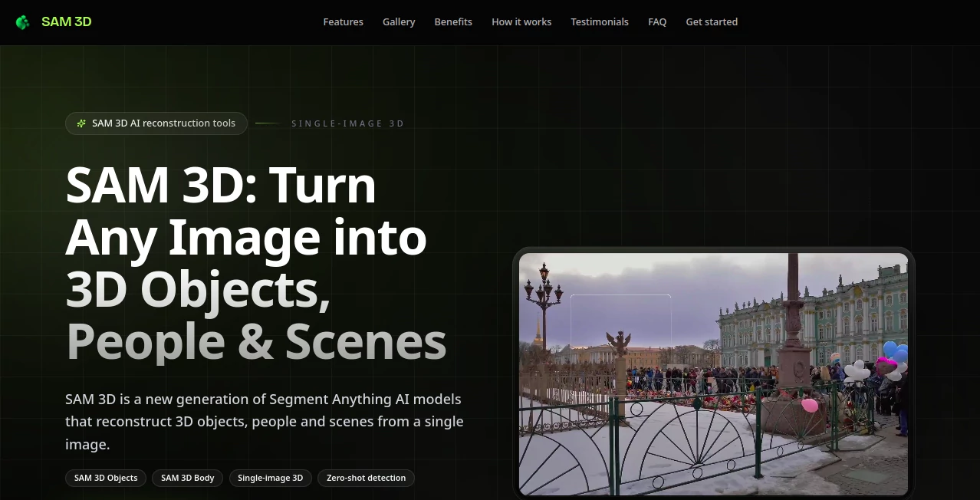The image size is (980, 500).
Task: Open the FAQ menu item
Action: 656,21
